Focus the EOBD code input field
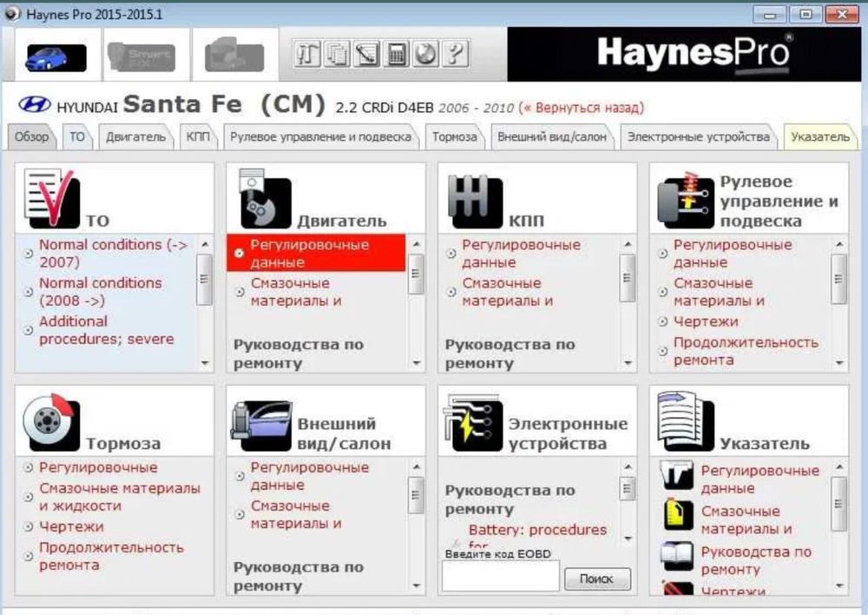 tap(501, 577)
